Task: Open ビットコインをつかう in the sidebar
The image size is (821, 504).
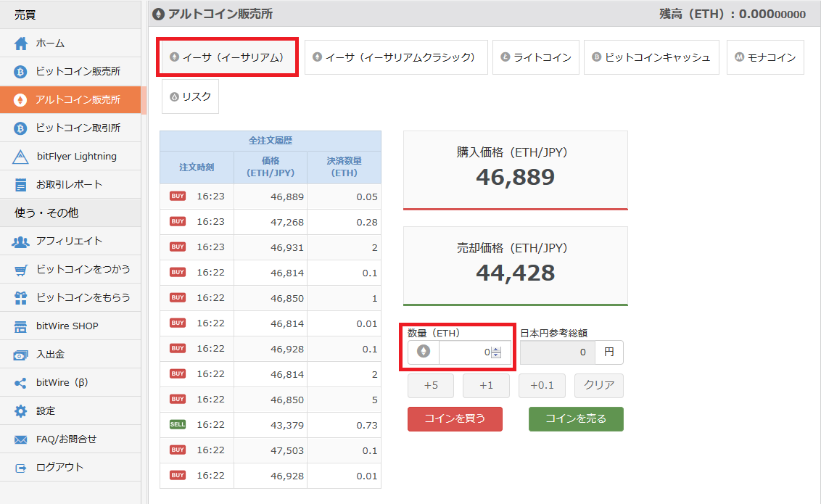Action: click(70, 270)
